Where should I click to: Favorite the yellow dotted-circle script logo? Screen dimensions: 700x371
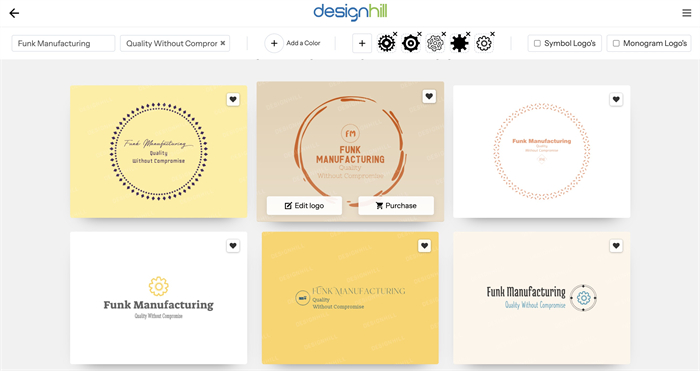coord(233,100)
